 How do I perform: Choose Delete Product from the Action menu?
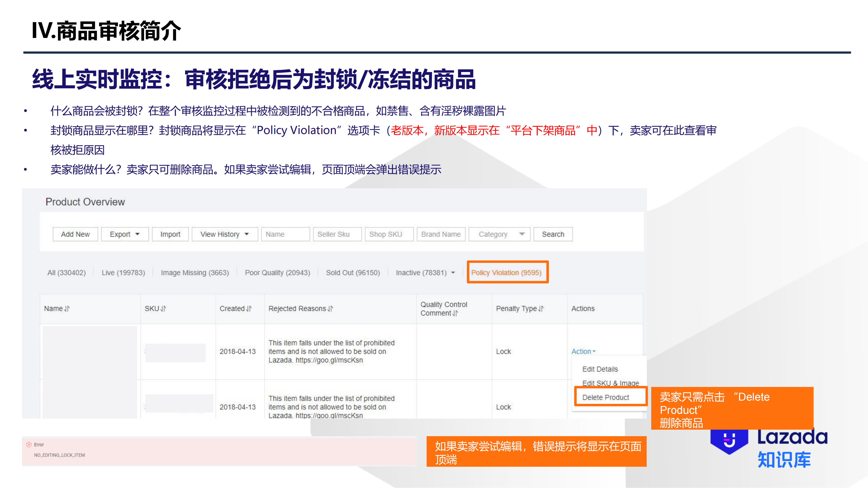(x=605, y=397)
